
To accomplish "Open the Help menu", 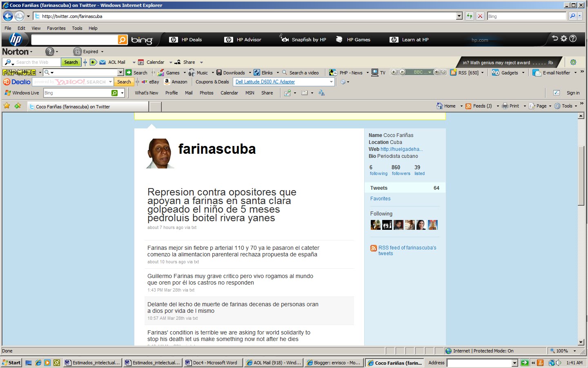I will pyautogui.click(x=93, y=28).
